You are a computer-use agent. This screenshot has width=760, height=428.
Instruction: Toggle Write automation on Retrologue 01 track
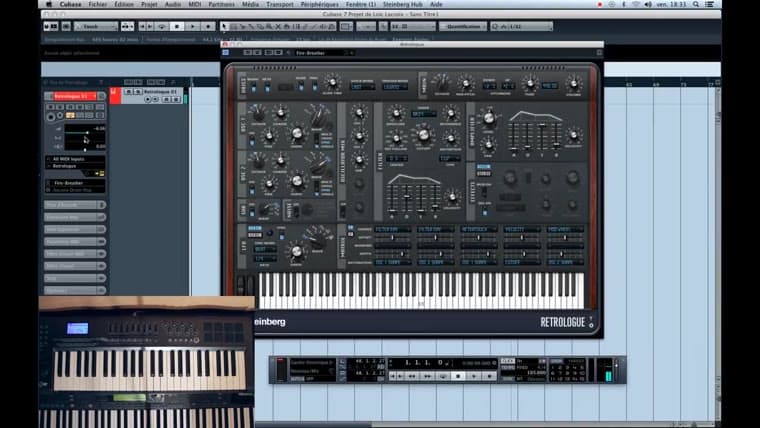click(x=176, y=99)
